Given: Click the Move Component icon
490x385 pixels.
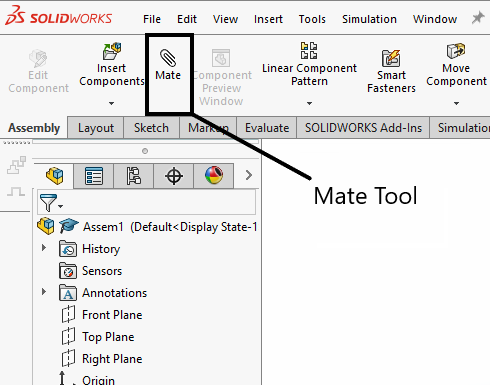Looking at the screenshot, I should [x=456, y=51].
